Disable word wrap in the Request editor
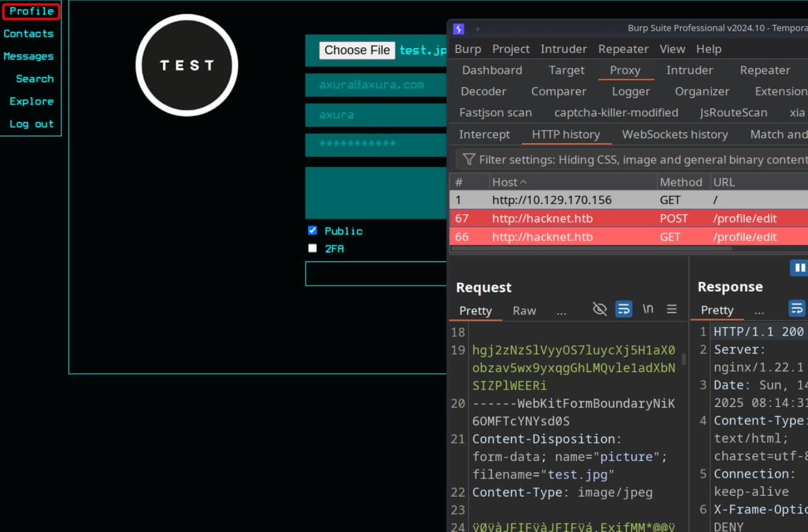The width and height of the screenshot is (808, 532). 624,309
